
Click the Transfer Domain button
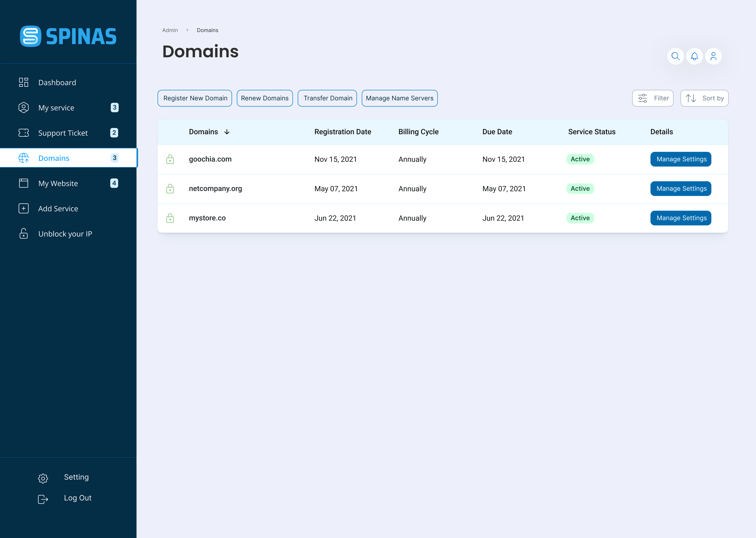tap(327, 98)
